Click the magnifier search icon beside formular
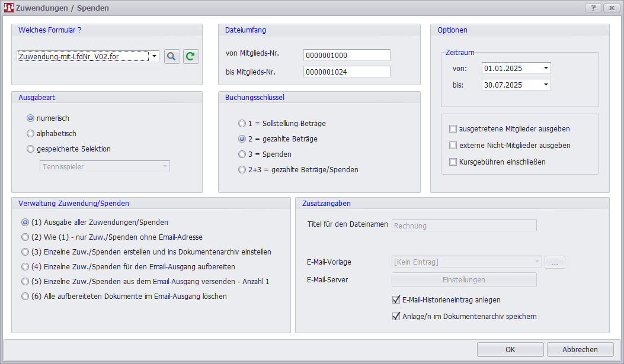 (x=172, y=56)
